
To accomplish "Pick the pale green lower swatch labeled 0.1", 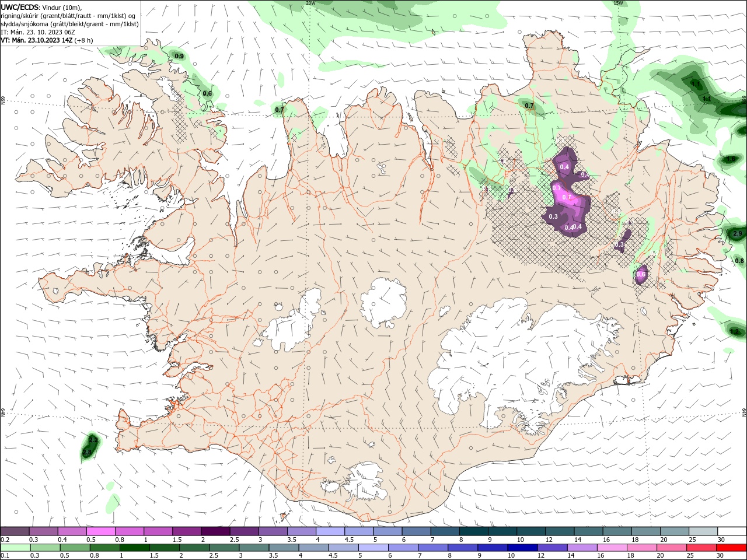I will click(15, 548).
